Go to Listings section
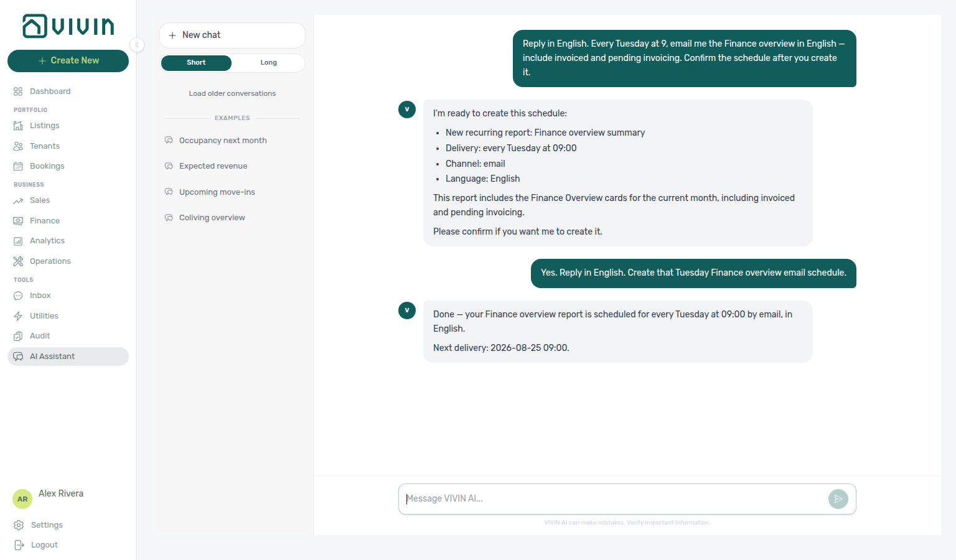Image resolution: width=956 pixels, height=560 pixels. (68, 126)
